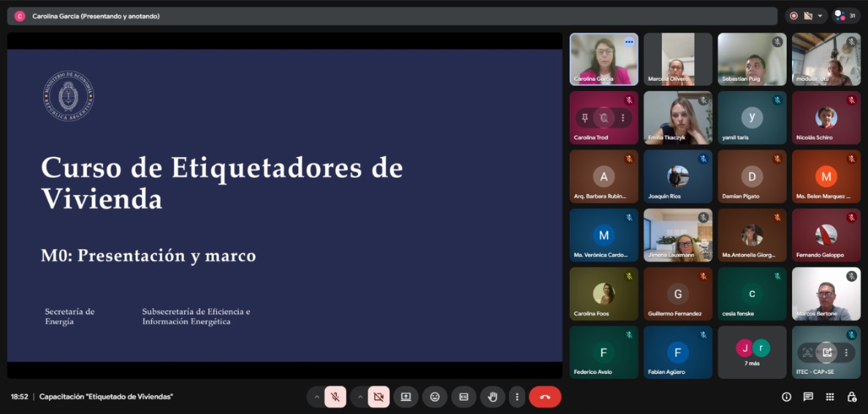Open the activities grid icon
This screenshot has height=414, width=868.
[829, 397]
